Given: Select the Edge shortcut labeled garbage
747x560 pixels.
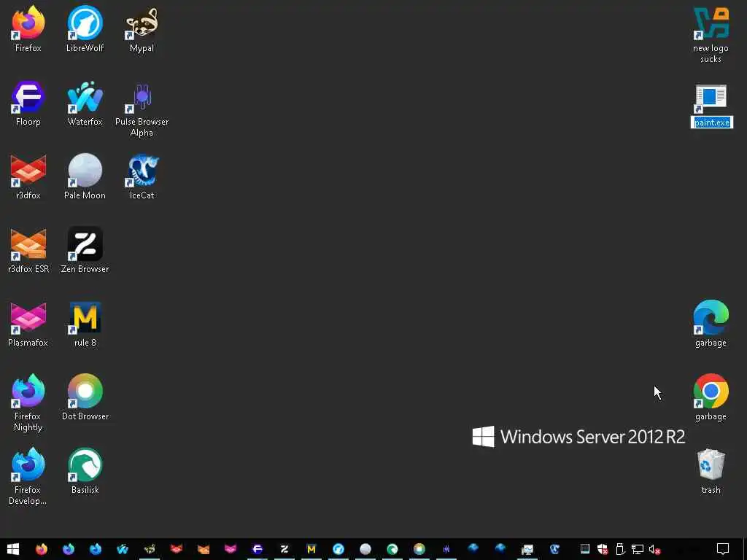Looking at the screenshot, I should [711, 324].
